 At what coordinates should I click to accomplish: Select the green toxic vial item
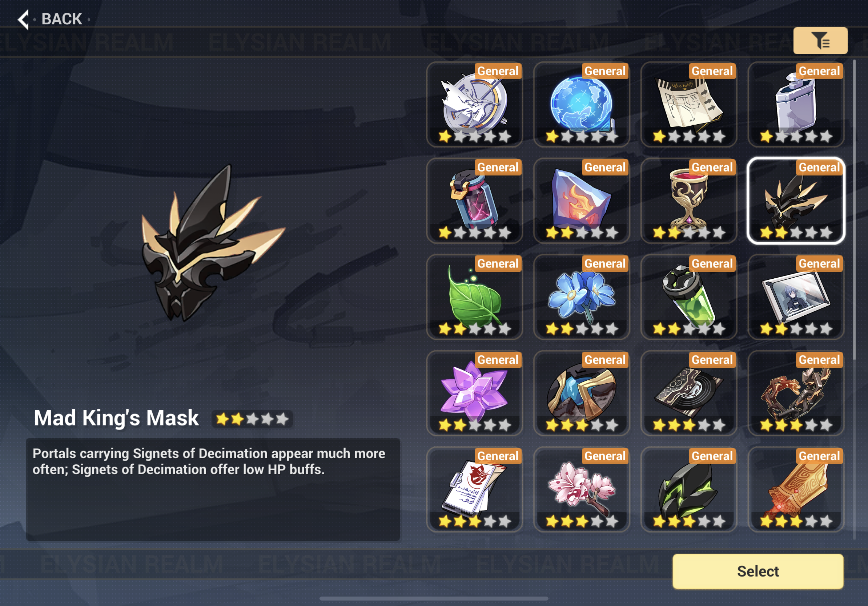(688, 297)
